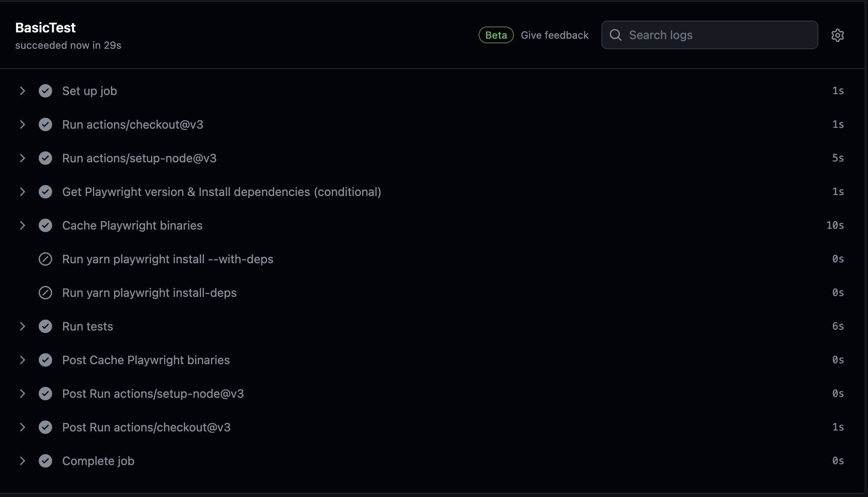Click the skipped icon beside yarn playwright install --with-deps
Viewport: 868px width, 497px height.
coord(45,259)
